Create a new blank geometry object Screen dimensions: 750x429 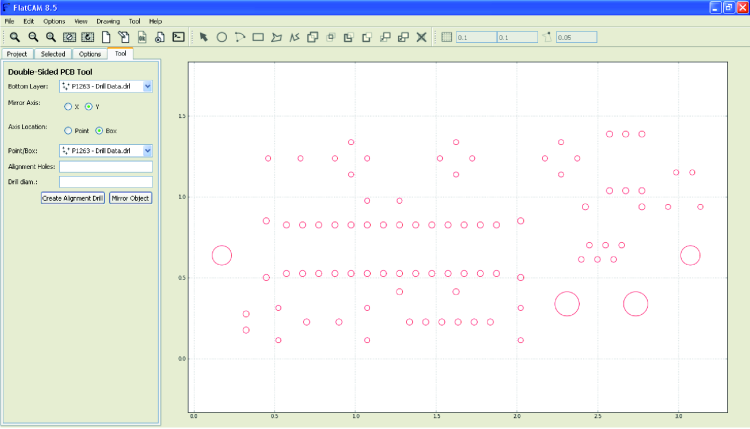click(106, 37)
